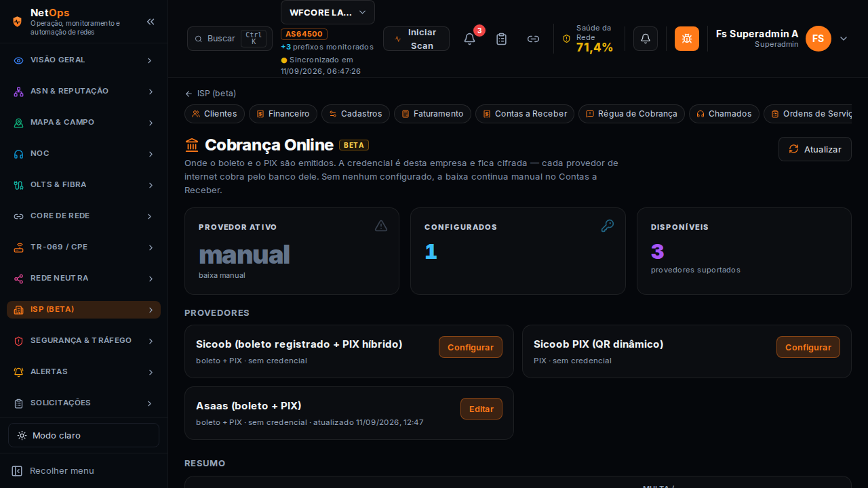Collapse sidebar with the double-chevron icon
Viewport: 868px width, 488px height.
[x=151, y=22]
